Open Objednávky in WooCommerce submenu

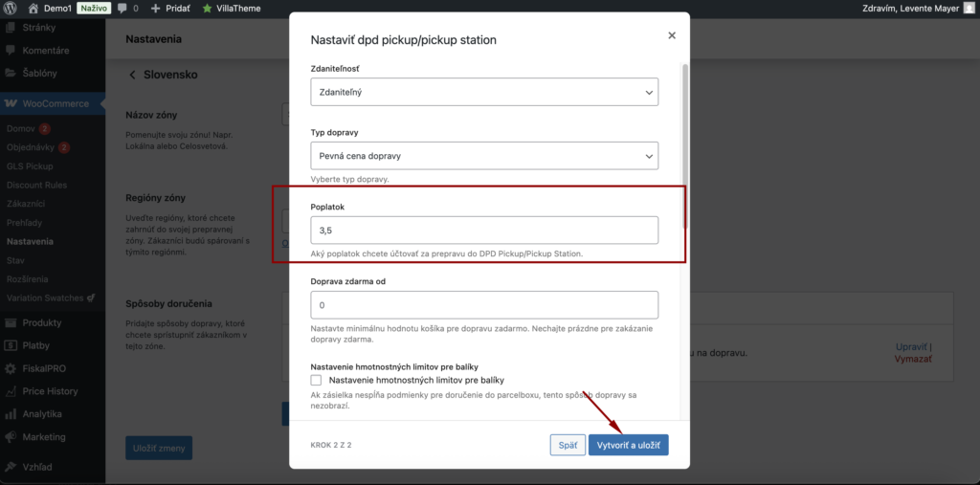tap(31, 147)
